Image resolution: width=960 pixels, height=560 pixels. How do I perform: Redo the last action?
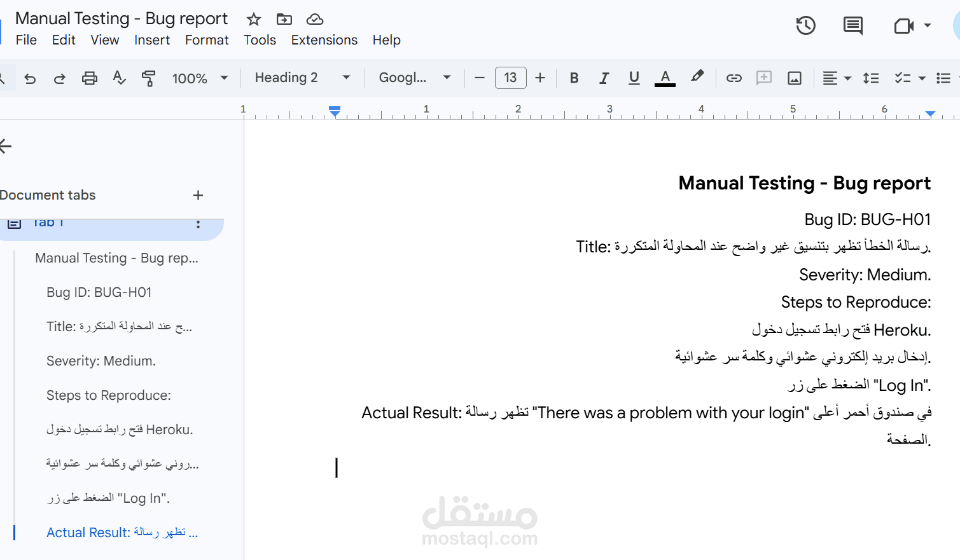pyautogui.click(x=59, y=78)
